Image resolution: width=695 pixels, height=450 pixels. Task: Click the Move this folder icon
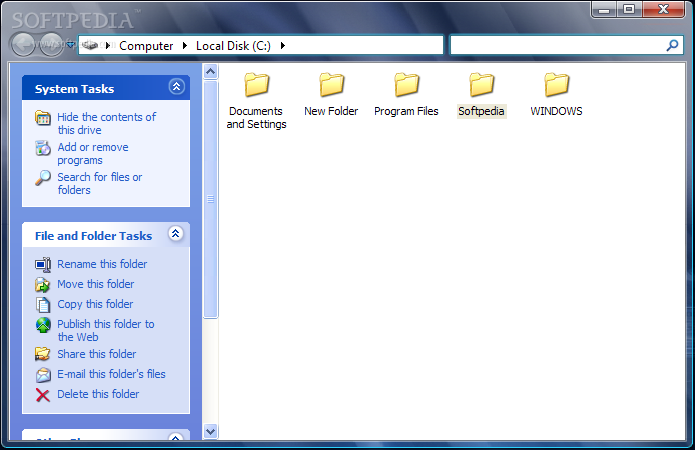[x=43, y=285]
